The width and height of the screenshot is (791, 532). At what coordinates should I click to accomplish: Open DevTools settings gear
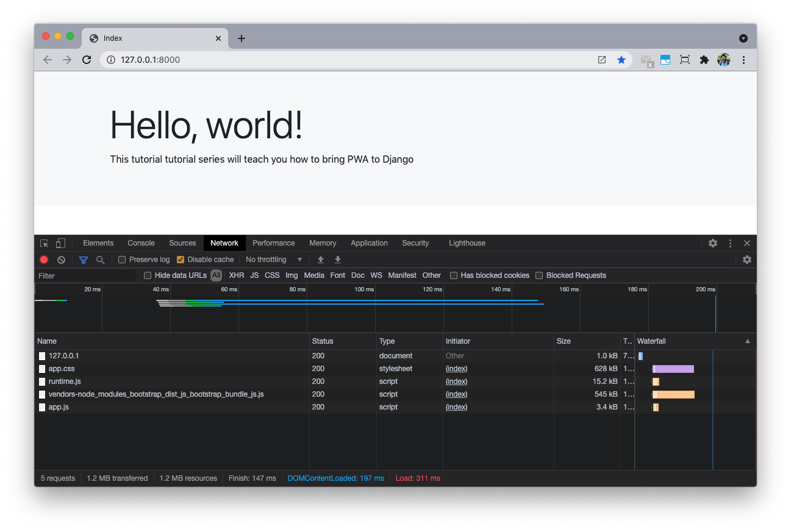712,243
